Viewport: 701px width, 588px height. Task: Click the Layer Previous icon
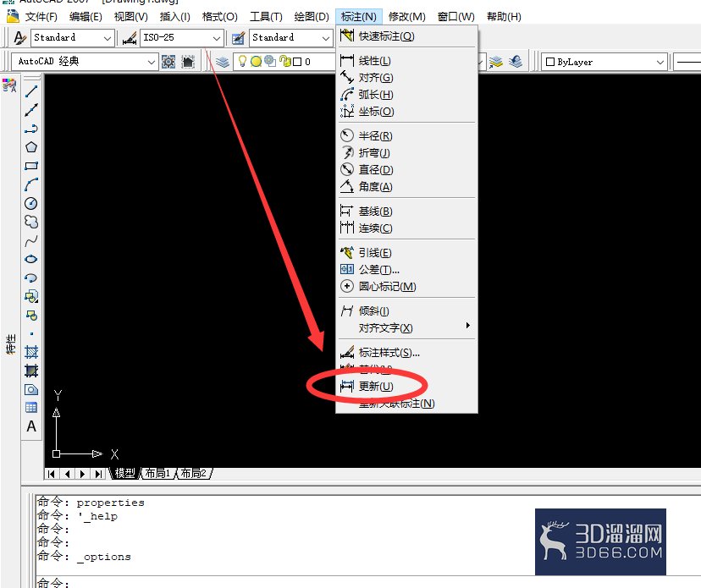pos(515,61)
